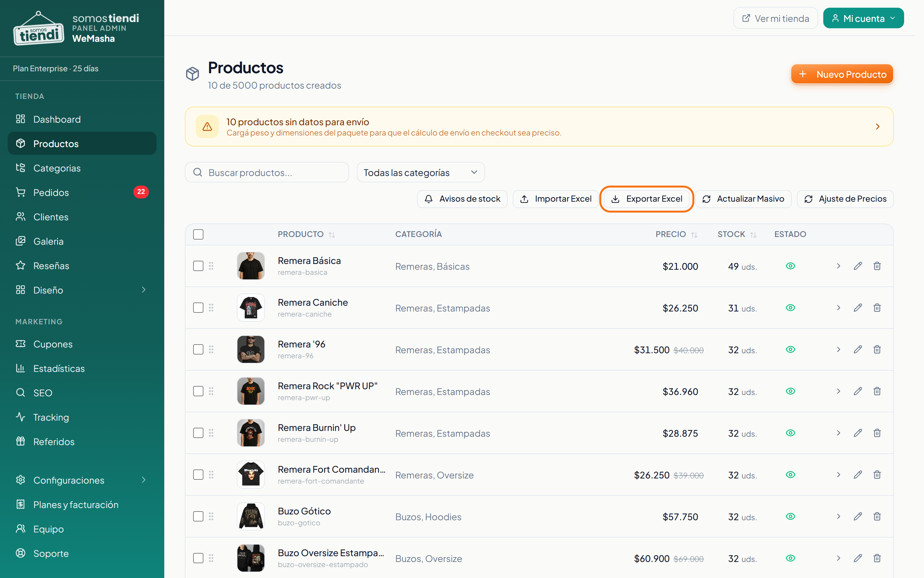
Task: Sort table by Producto column arrows
Action: tap(332, 235)
